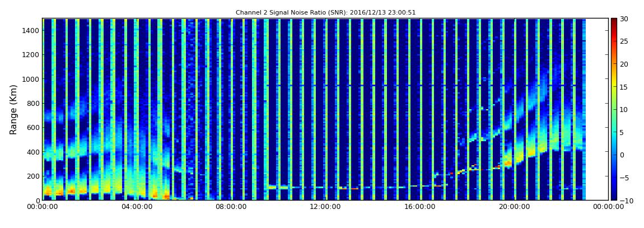Click the 800 range tick label

click(33, 103)
